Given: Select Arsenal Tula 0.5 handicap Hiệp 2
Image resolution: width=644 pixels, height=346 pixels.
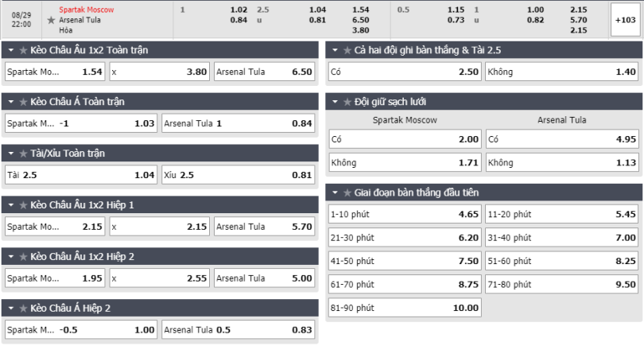Looking at the screenshot, I should [239, 329].
